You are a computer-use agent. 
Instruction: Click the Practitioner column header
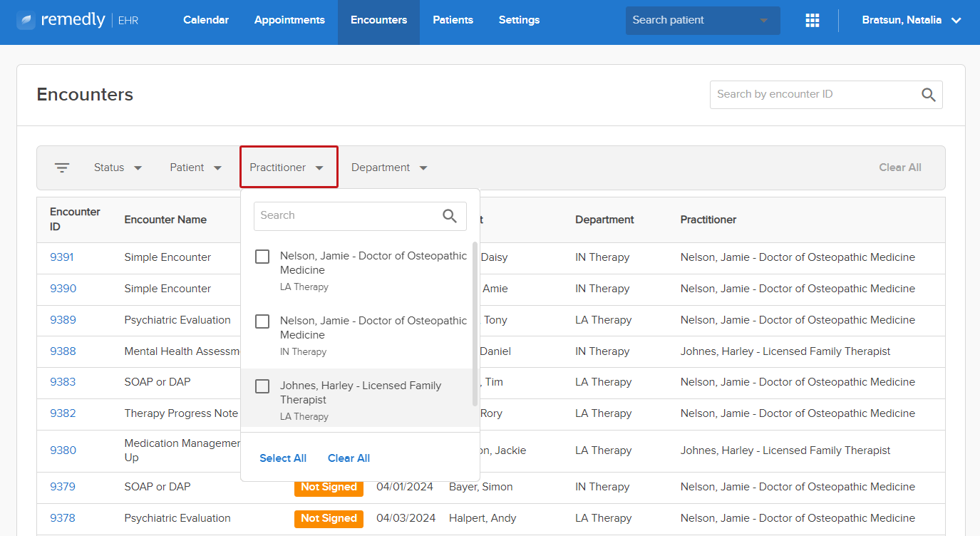[x=708, y=220]
